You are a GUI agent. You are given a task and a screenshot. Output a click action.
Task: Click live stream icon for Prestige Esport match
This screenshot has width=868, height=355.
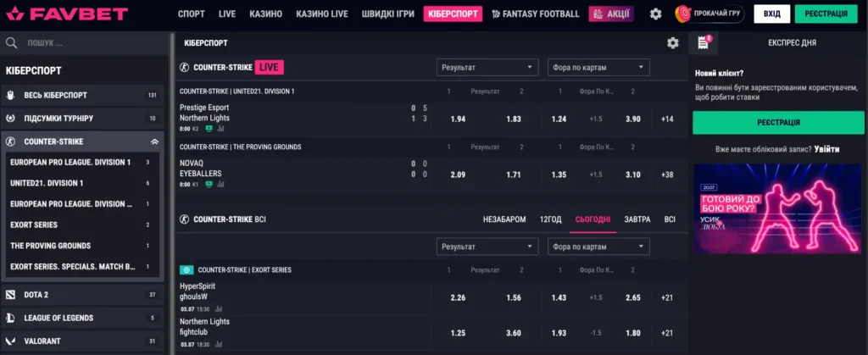209,129
